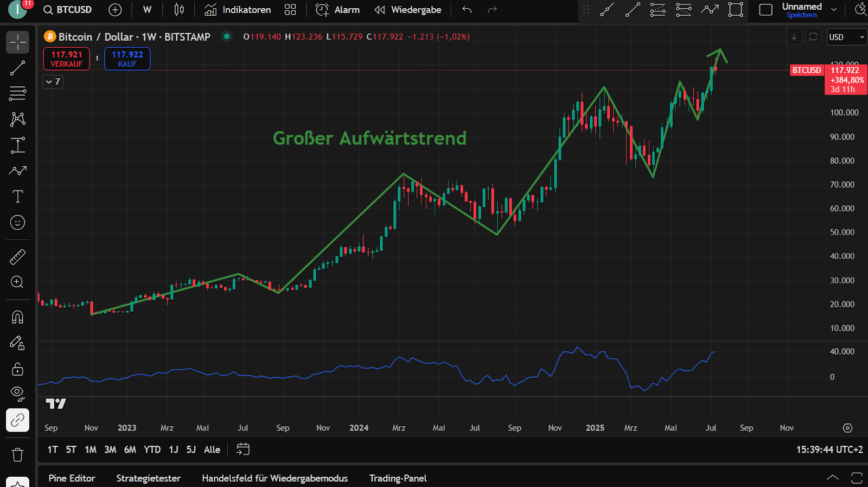
Task: Open indicator templates grid icon
Action: (290, 10)
